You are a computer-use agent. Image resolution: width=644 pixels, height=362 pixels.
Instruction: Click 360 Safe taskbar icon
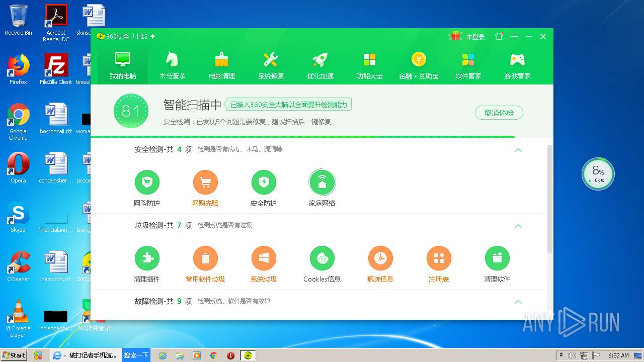point(248,355)
